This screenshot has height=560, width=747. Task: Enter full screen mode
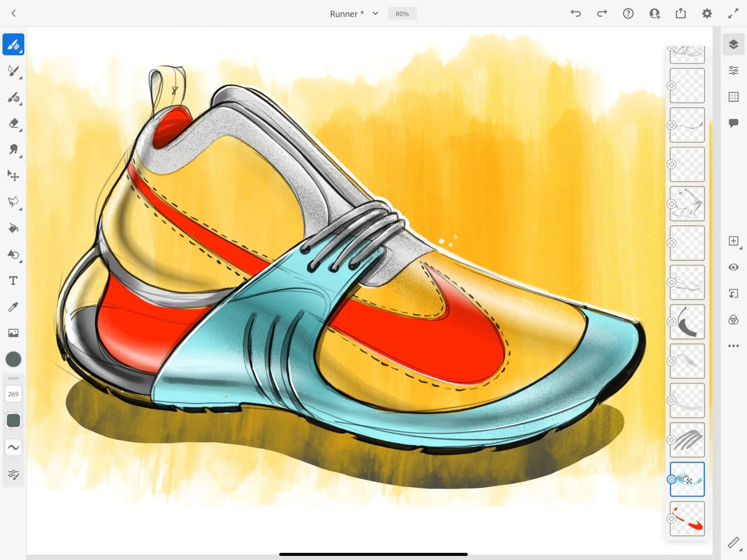tap(733, 14)
